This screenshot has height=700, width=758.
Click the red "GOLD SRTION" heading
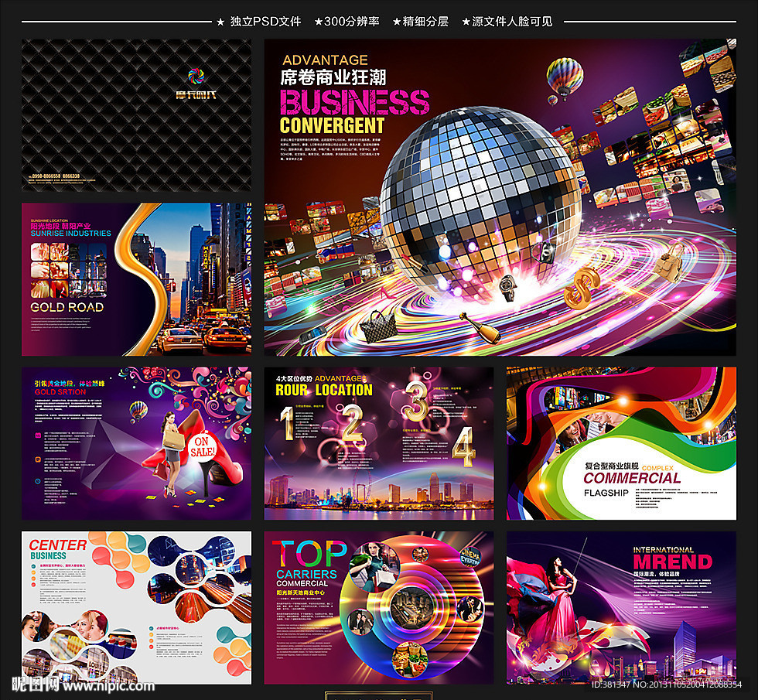coord(60,392)
